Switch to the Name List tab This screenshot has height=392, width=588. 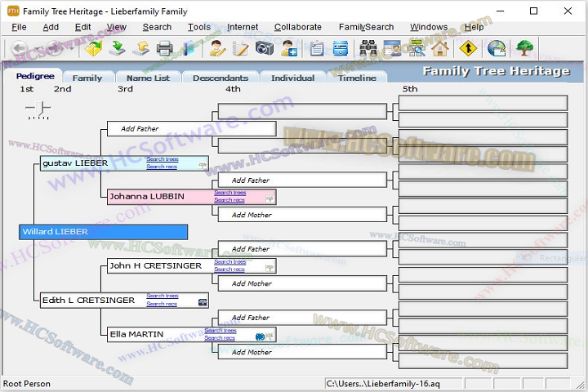pos(148,78)
